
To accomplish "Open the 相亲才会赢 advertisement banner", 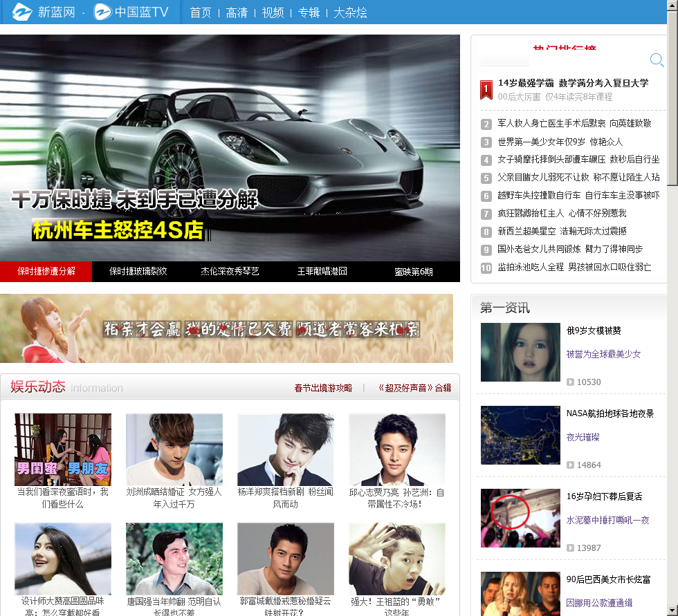I will pos(227,328).
